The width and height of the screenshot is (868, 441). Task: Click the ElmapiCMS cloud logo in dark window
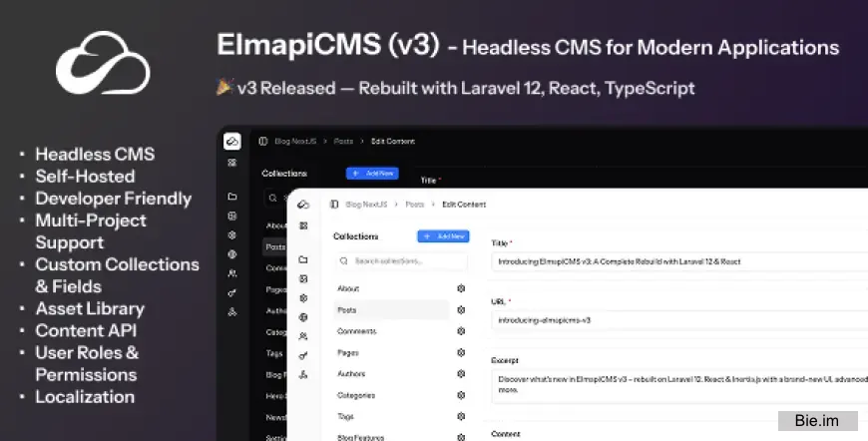coord(232,141)
